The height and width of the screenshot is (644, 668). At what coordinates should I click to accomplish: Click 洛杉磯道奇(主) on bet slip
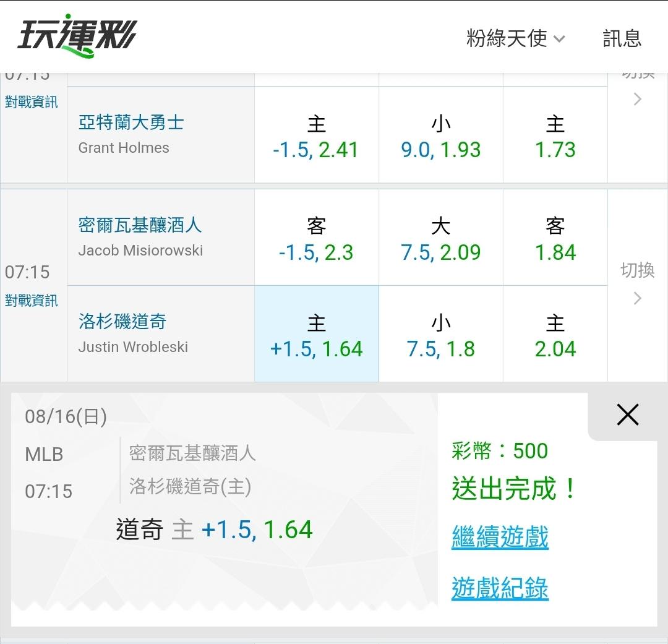tap(190, 486)
